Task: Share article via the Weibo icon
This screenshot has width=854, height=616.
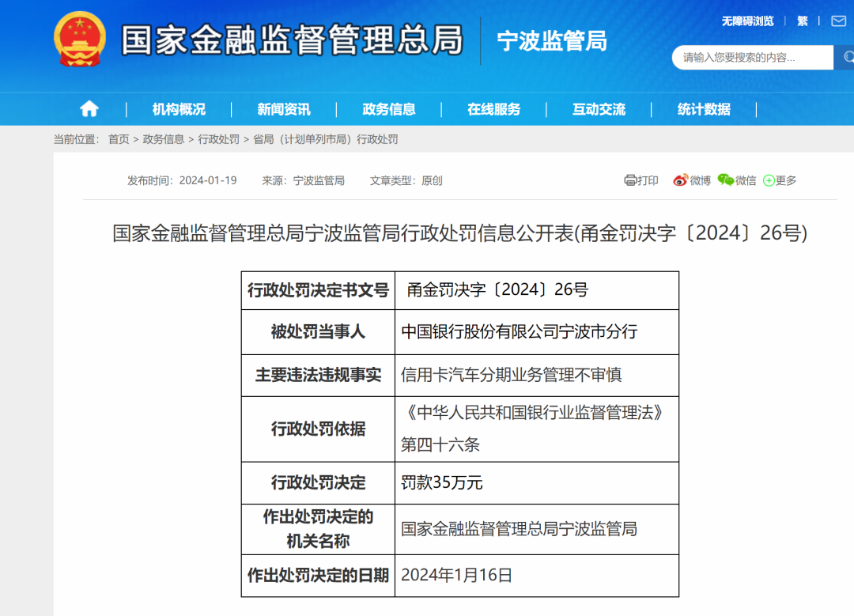Action: (x=680, y=180)
